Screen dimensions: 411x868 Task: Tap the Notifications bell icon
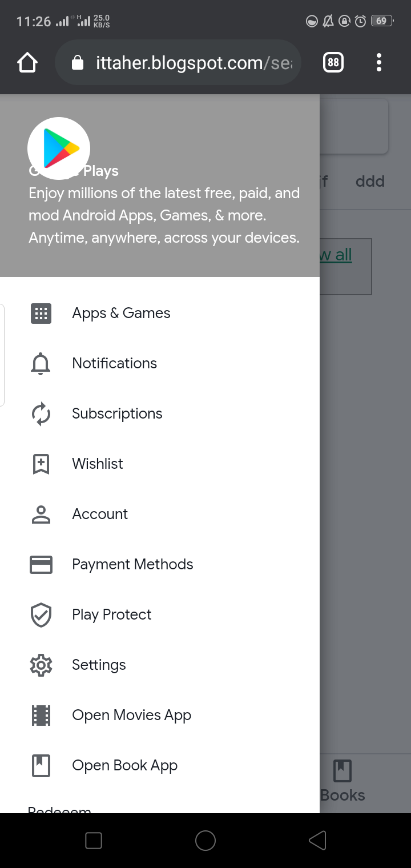point(41,364)
